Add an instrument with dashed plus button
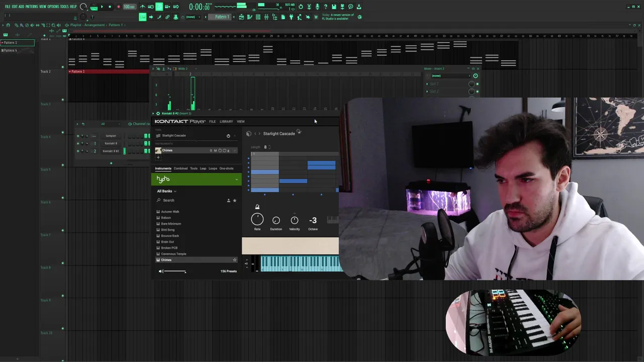Screen dimensions: 644x362 coord(158,157)
